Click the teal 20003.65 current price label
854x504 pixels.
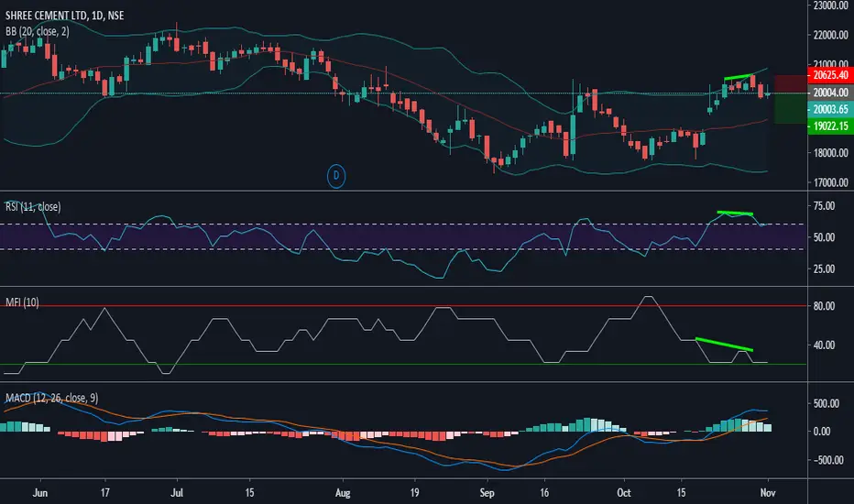pos(830,110)
